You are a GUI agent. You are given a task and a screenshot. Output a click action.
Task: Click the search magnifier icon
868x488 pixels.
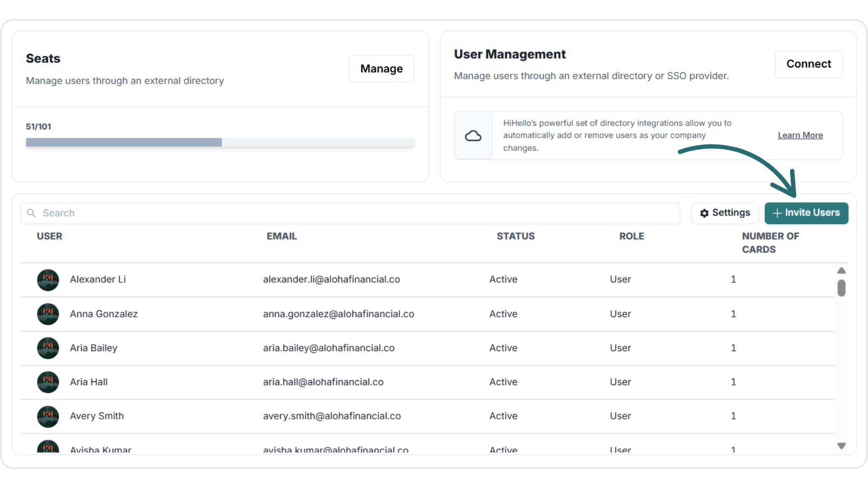click(x=31, y=213)
